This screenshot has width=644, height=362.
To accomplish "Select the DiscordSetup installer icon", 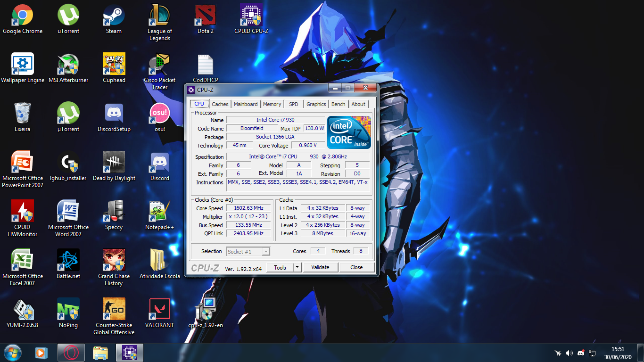I will 114,118.
